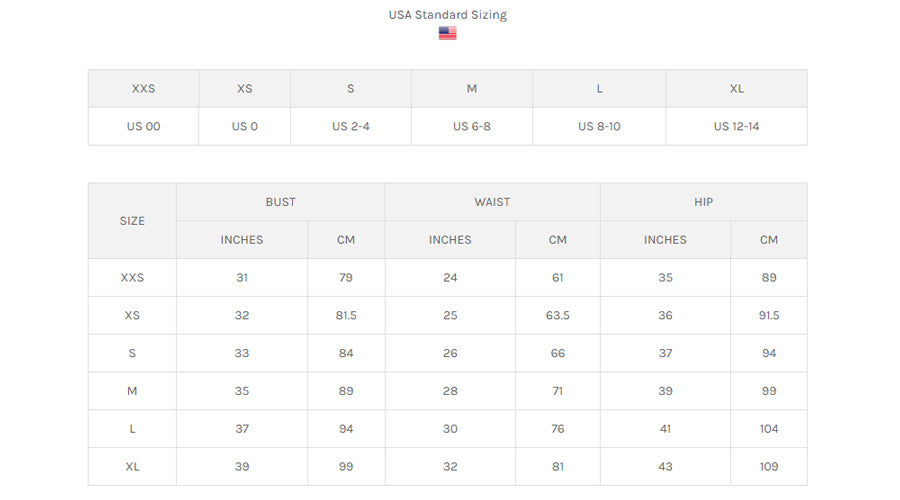Click the US 12-14 size cell
The height and width of the screenshot is (500, 900).
coord(736,127)
